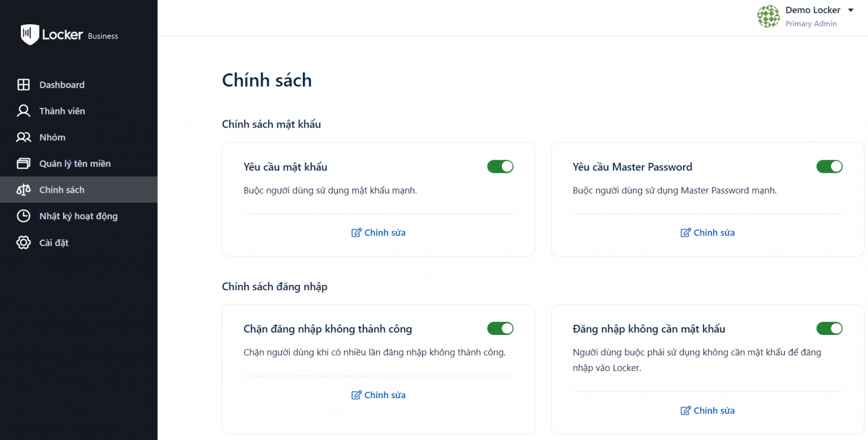Click the Quản lý tên miền domain icon
The width and height of the screenshot is (868, 440).
click(x=24, y=163)
